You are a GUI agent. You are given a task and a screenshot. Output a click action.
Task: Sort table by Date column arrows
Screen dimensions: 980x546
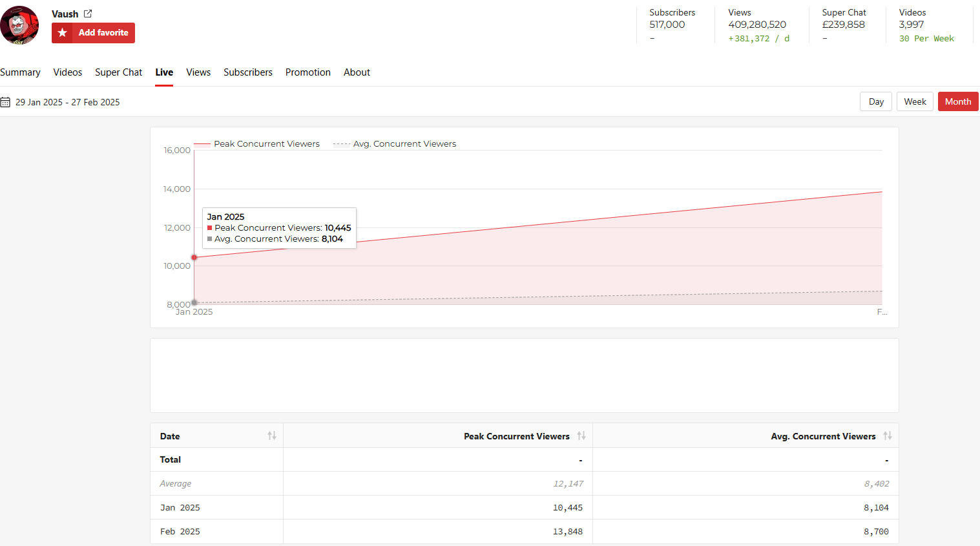click(272, 436)
